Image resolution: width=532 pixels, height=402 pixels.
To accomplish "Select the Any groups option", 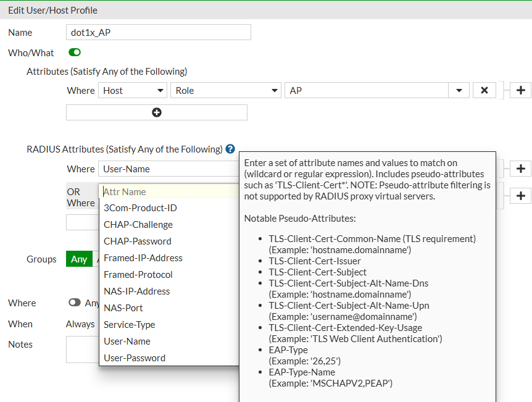I will pos(79,259).
